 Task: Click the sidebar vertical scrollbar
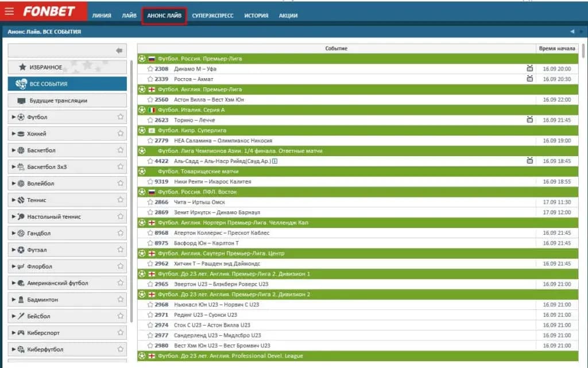click(x=131, y=191)
